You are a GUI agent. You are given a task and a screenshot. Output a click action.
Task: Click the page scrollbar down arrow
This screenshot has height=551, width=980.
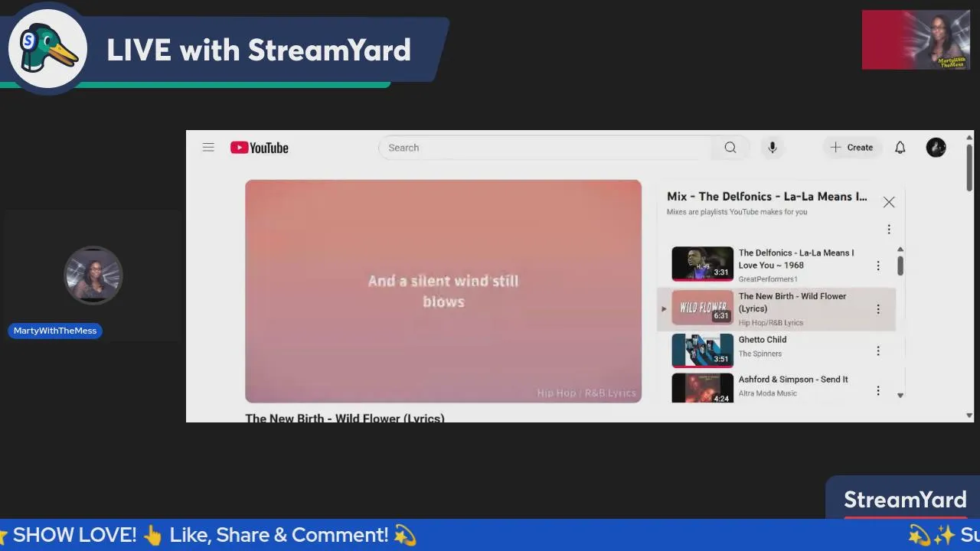[969, 416]
